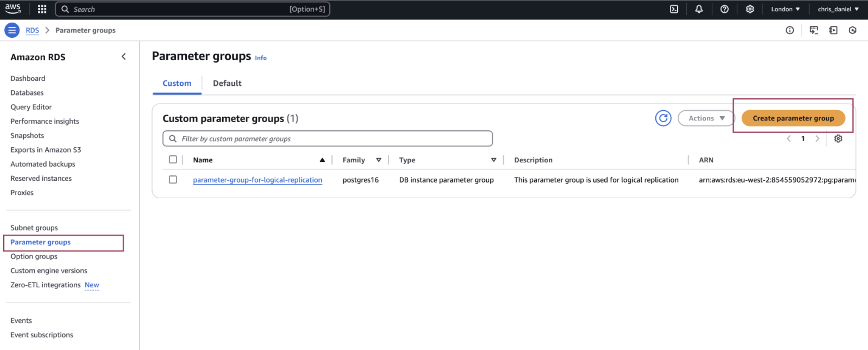The width and height of the screenshot is (868, 350).
Task: Click the ARN column header
Action: [706, 160]
